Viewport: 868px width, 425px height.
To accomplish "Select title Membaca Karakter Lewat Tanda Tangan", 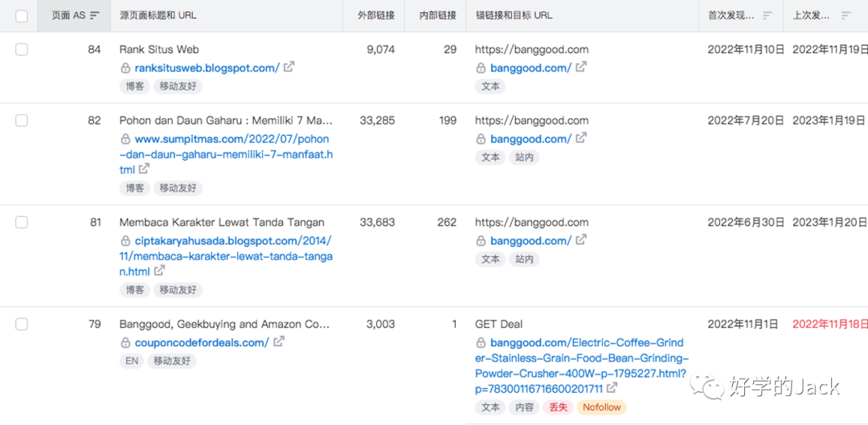I will (x=222, y=222).
